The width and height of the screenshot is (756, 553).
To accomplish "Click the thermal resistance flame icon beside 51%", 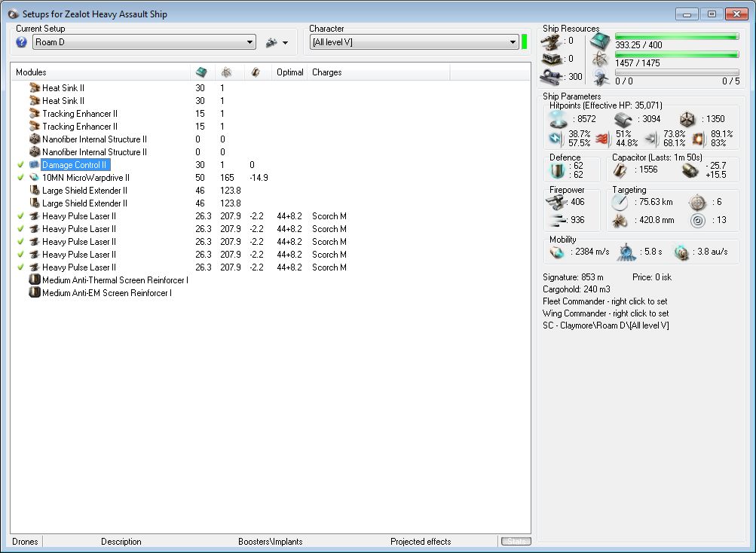I will coord(603,139).
